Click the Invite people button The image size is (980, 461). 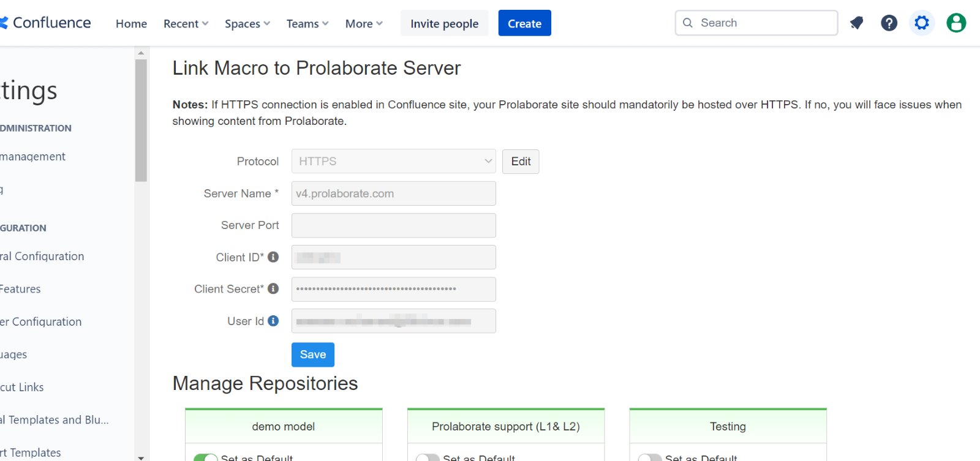444,23
